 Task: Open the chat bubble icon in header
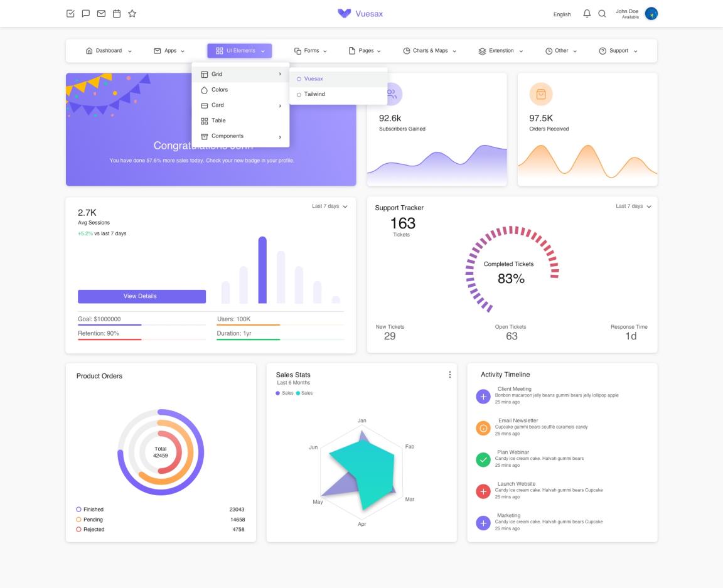click(x=86, y=14)
